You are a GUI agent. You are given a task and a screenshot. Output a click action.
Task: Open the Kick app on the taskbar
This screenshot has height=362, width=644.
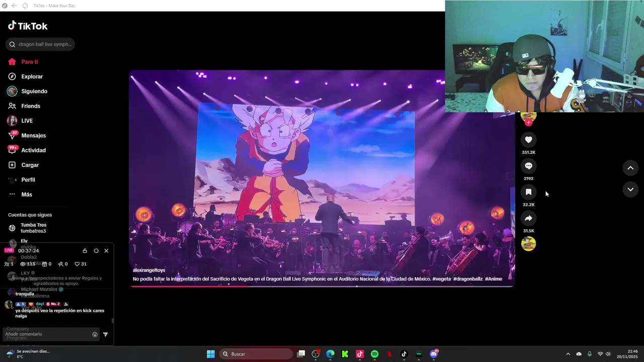pyautogui.click(x=345, y=354)
